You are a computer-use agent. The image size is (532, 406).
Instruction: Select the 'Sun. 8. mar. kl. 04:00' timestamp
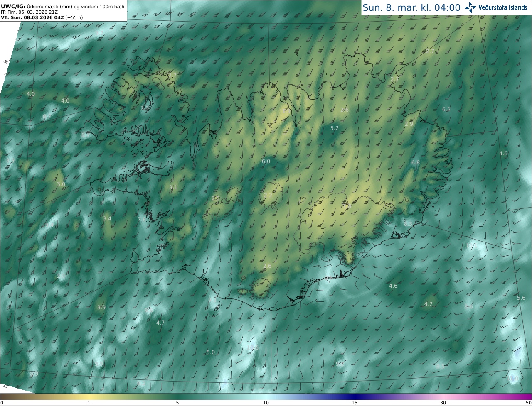[411, 7]
